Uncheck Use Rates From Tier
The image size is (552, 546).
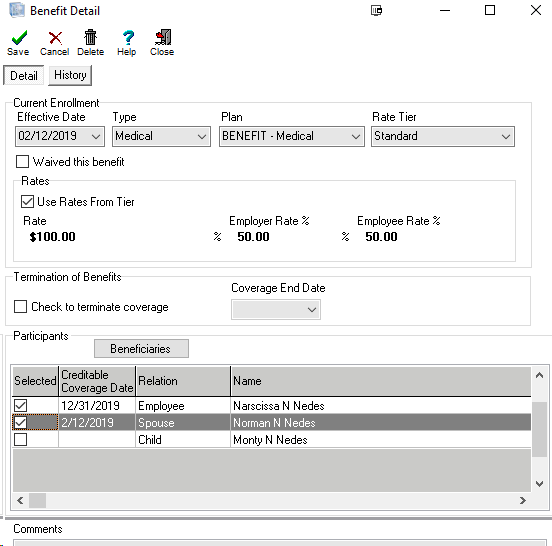[27, 202]
